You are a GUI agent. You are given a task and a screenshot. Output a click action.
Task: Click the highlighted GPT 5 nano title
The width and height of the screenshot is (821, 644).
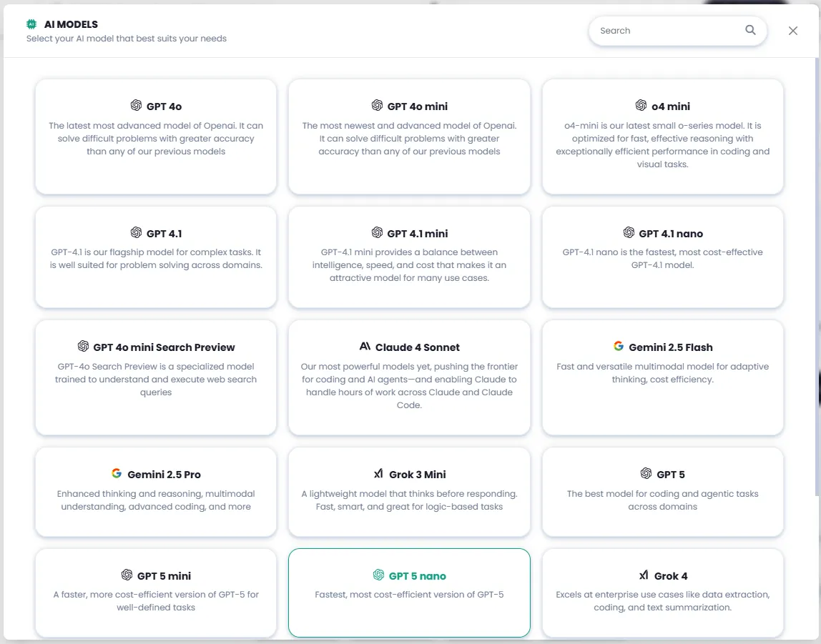(418, 576)
